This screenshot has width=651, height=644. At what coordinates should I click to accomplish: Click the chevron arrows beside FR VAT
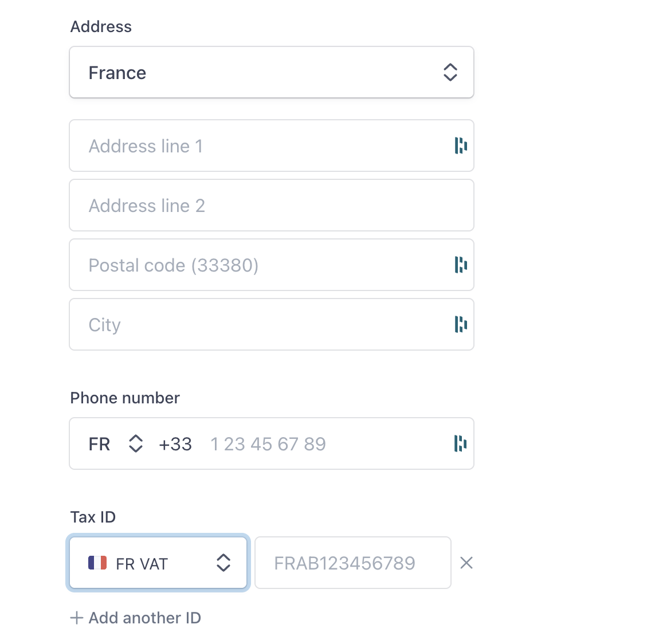[223, 563]
